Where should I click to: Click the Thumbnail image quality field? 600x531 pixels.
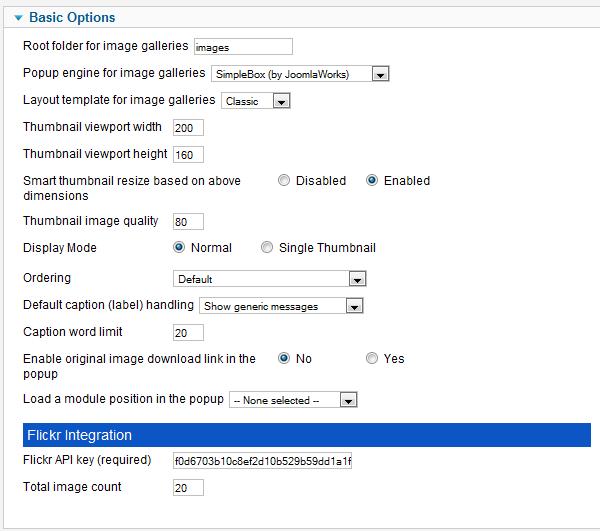click(x=188, y=222)
